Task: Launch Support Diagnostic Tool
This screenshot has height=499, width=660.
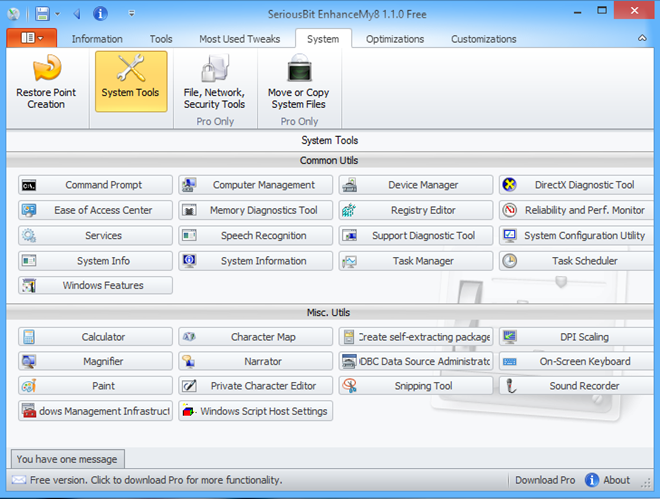Action: [x=415, y=236]
